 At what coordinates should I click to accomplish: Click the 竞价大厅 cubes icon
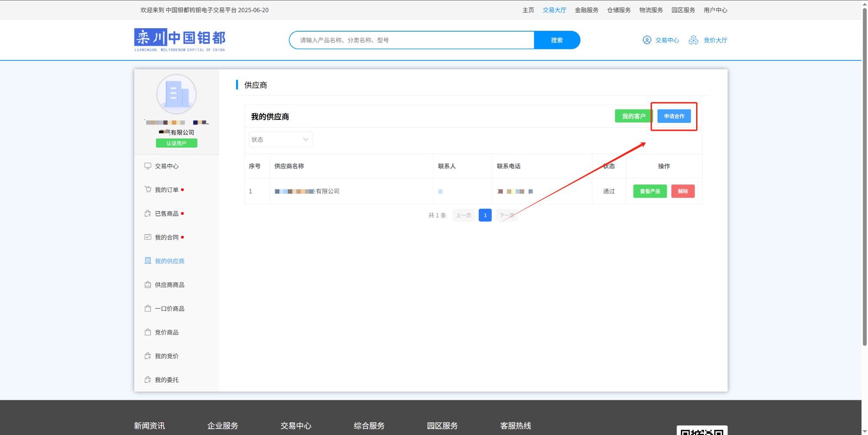694,40
